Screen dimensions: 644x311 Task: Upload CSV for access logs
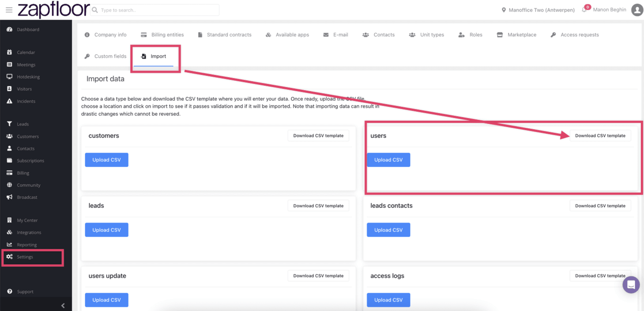(x=388, y=300)
